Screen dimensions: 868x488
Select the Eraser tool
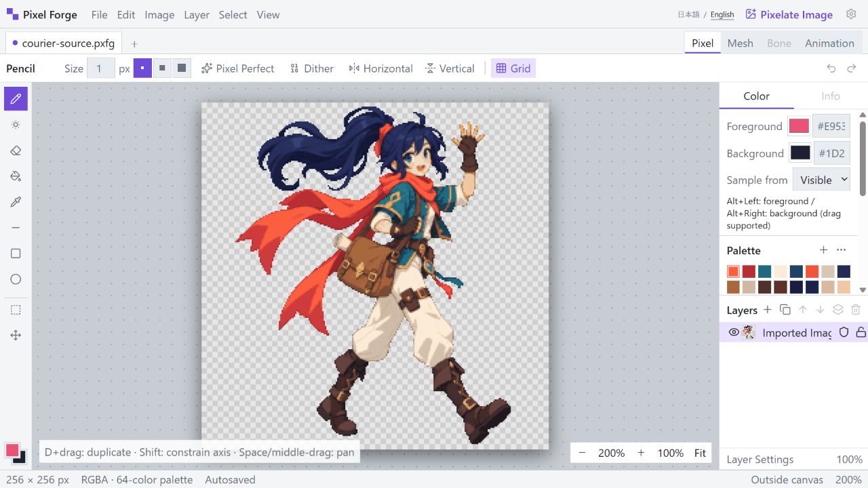pos(16,150)
